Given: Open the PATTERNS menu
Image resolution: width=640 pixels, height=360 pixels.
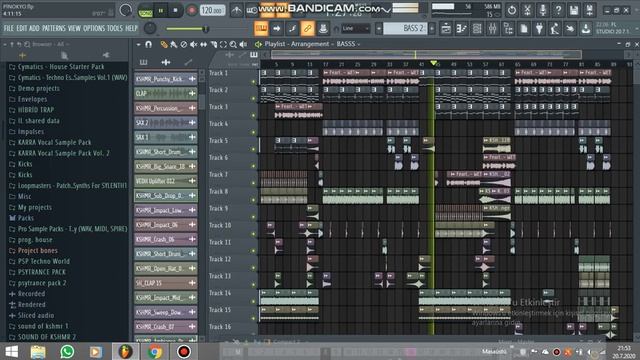Looking at the screenshot, I should tap(53, 28).
